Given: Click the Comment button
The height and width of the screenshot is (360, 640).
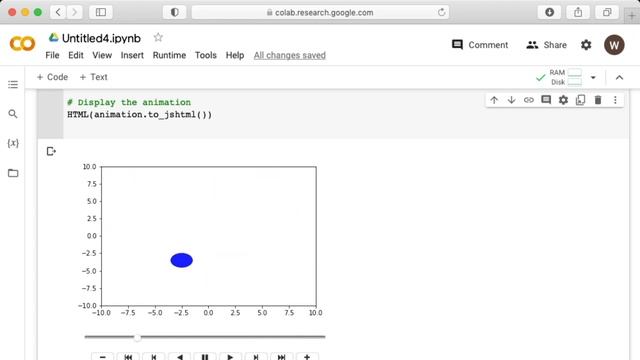Looking at the screenshot, I should (x=480, y=45).
